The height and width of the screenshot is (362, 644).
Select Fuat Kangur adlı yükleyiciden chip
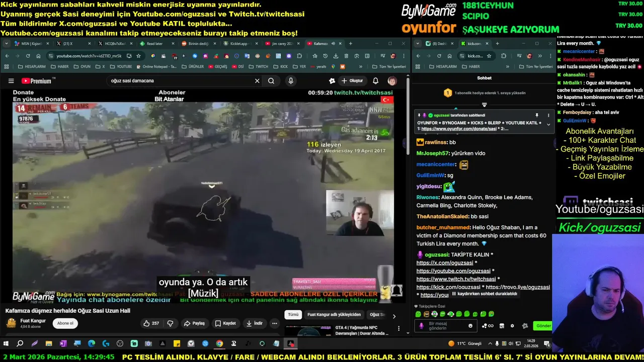[334, 315]
